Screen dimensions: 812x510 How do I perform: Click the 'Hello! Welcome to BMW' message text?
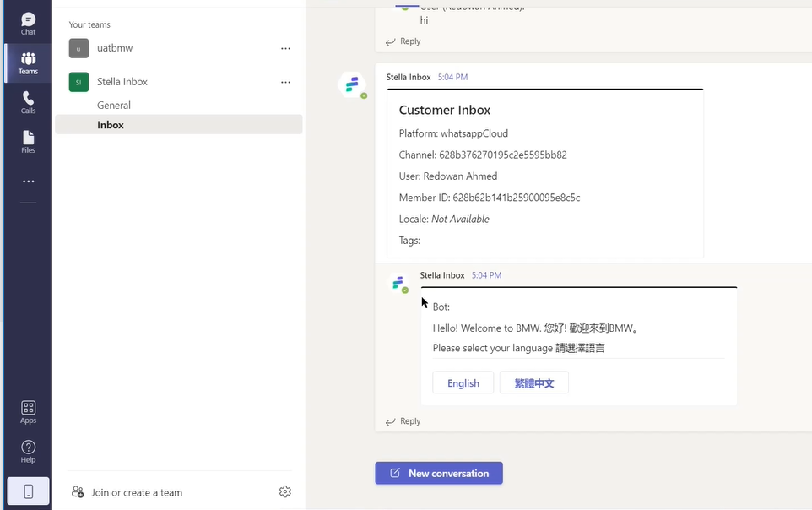point(535,328)
